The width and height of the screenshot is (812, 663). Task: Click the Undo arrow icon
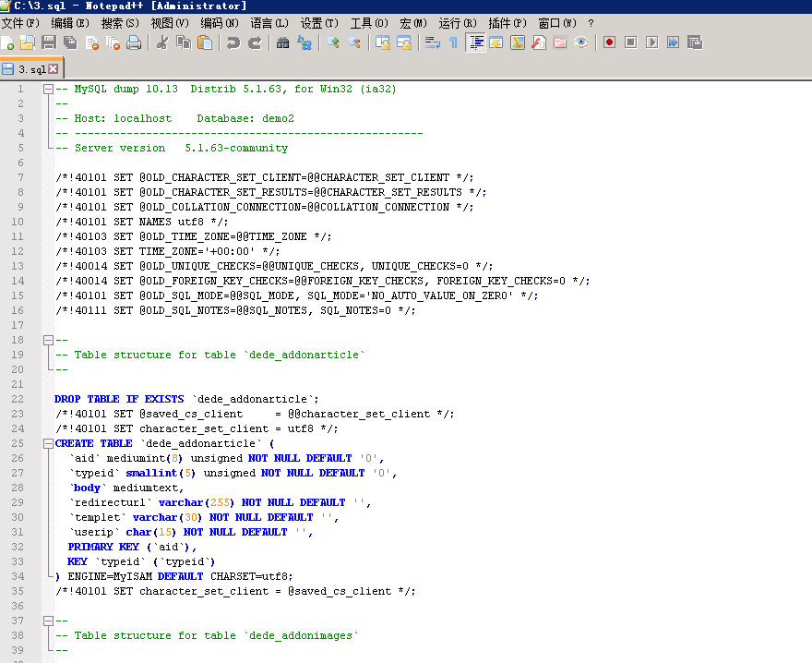pos(233,42)
